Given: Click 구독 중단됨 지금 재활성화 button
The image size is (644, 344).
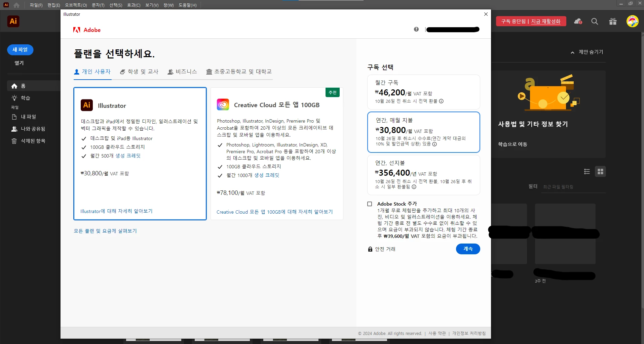Looking at the screenshot, I should [531, 21].
